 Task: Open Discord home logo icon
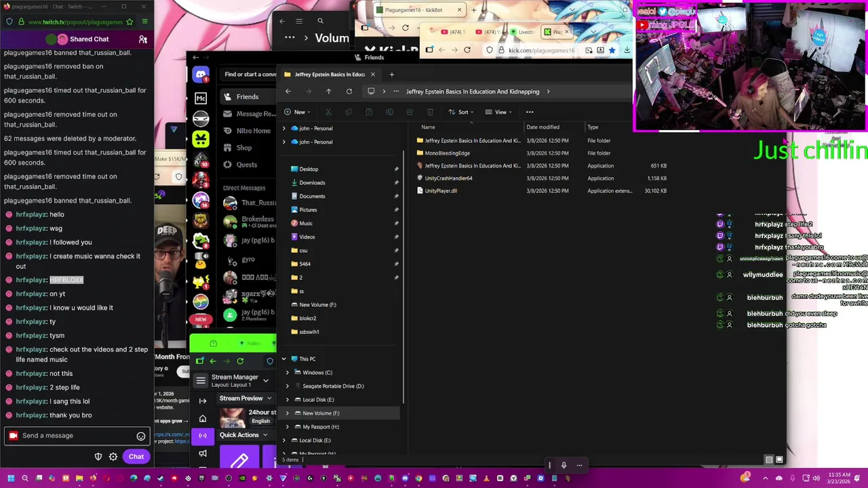click(x=201, y=75)
